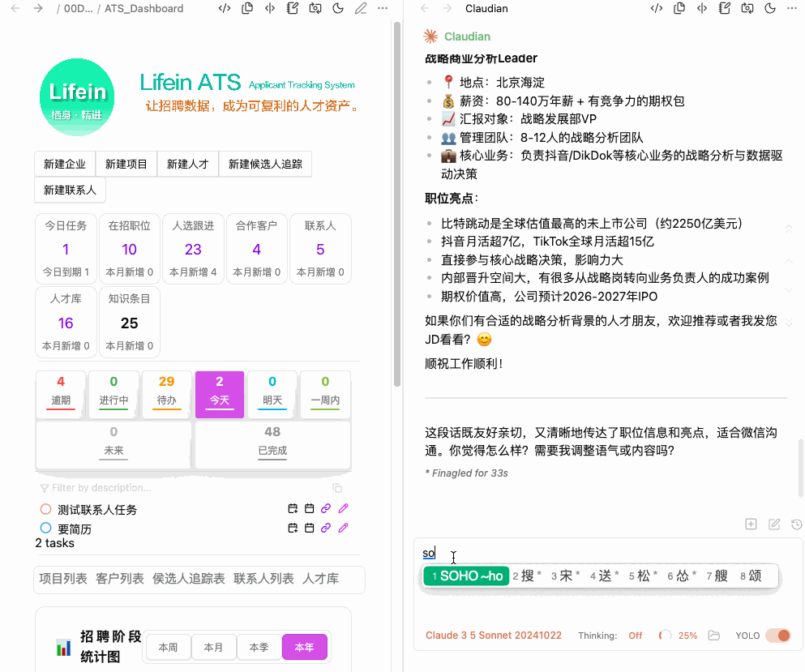
Task: Click pencil edit icon in ATS_Dashboard header
Action: (361, 8)
